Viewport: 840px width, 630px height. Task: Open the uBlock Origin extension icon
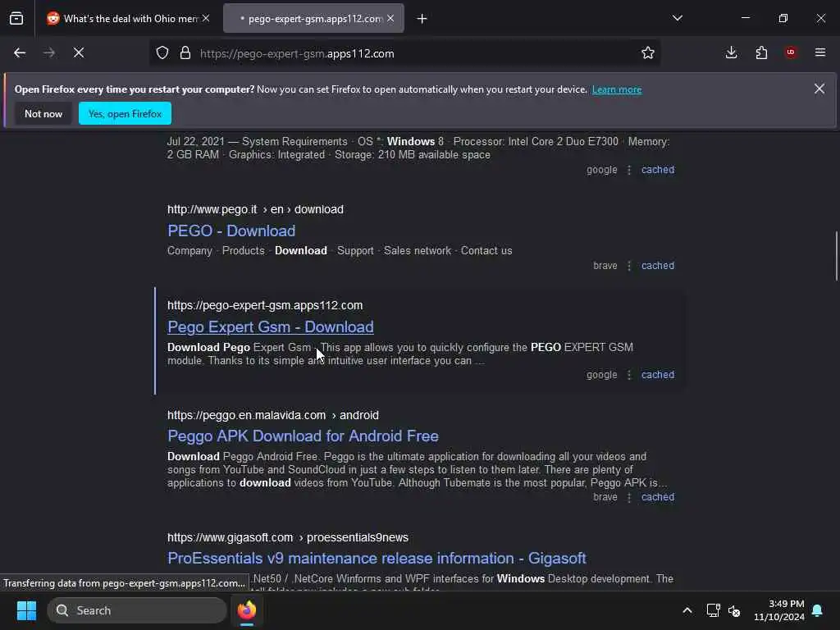791,52
